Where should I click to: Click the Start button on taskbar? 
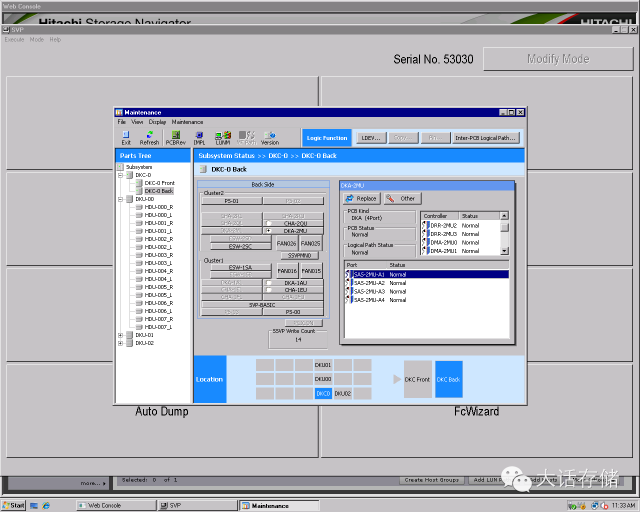pyautogui.click(x=13, y=505)
